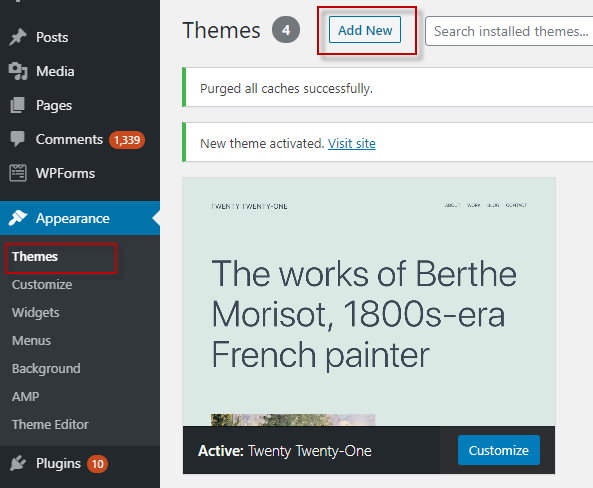
Task: Select the Appearance menu item
Action: 80,218
